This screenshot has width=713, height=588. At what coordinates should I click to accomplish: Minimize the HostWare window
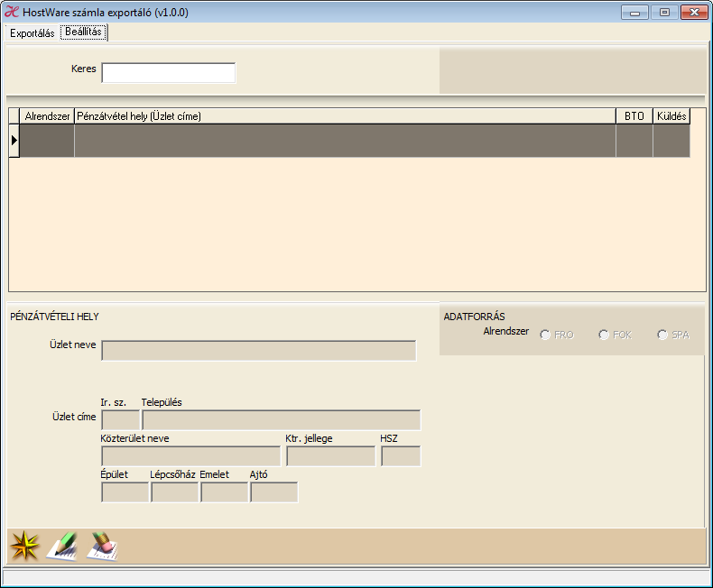634,13
